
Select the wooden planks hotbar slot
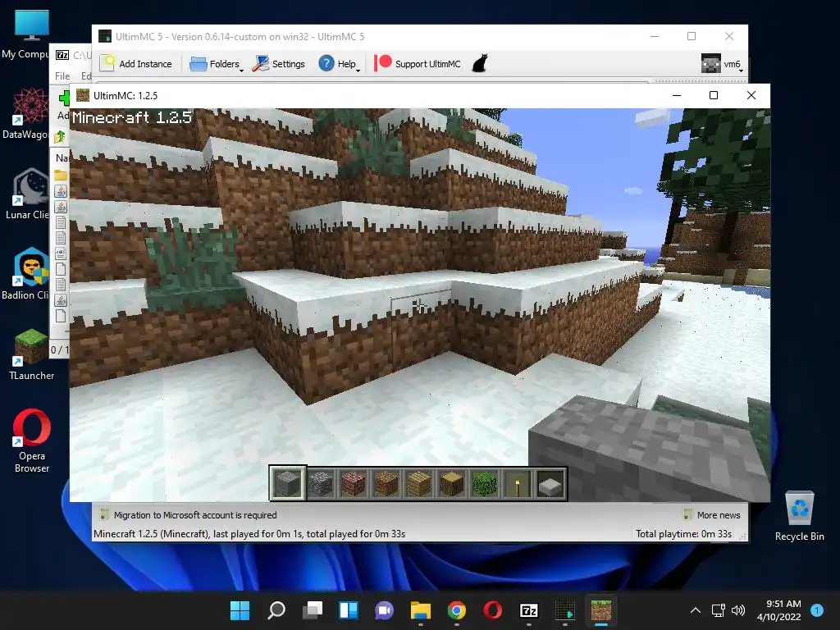[x=419, y=483]
